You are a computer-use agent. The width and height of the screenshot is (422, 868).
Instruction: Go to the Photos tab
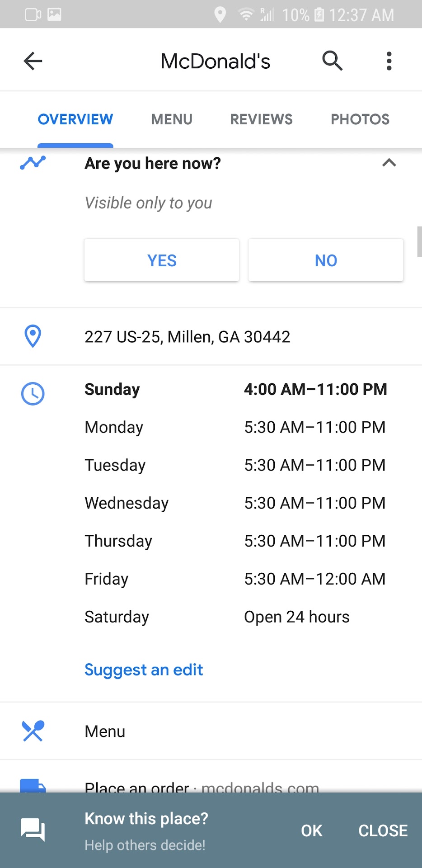pos(360,119)
